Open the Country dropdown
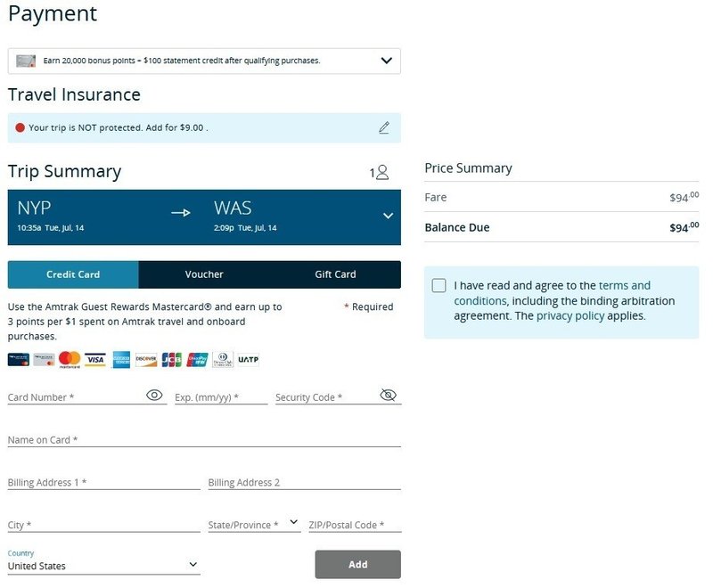The height and width of the screenshot is (588, 713). coord(193,565)
